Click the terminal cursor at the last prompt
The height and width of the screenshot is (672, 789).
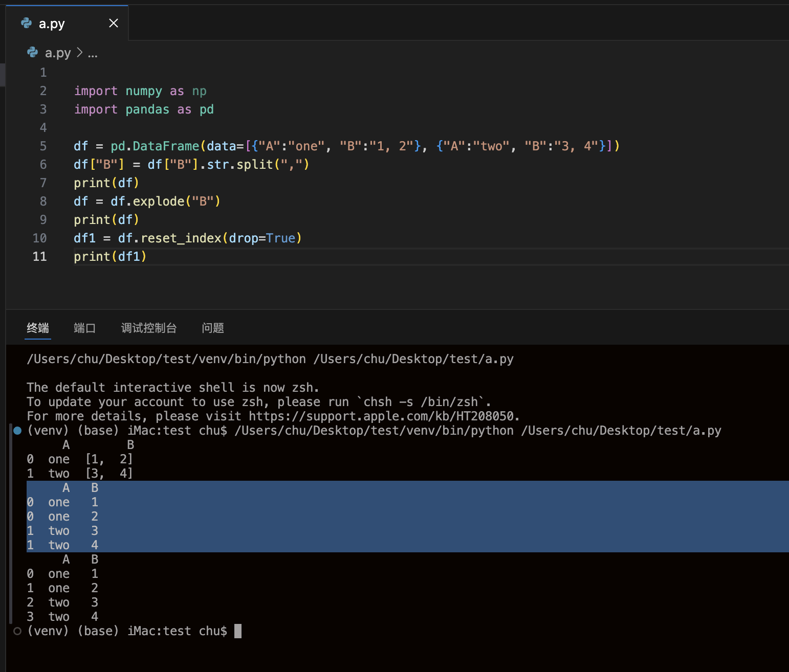(x=238, y=631)
